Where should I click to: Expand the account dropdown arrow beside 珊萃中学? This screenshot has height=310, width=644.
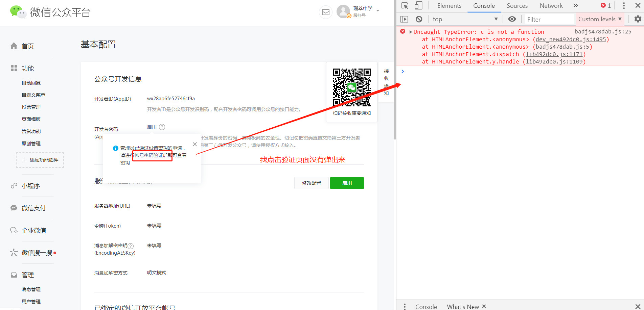378,11
